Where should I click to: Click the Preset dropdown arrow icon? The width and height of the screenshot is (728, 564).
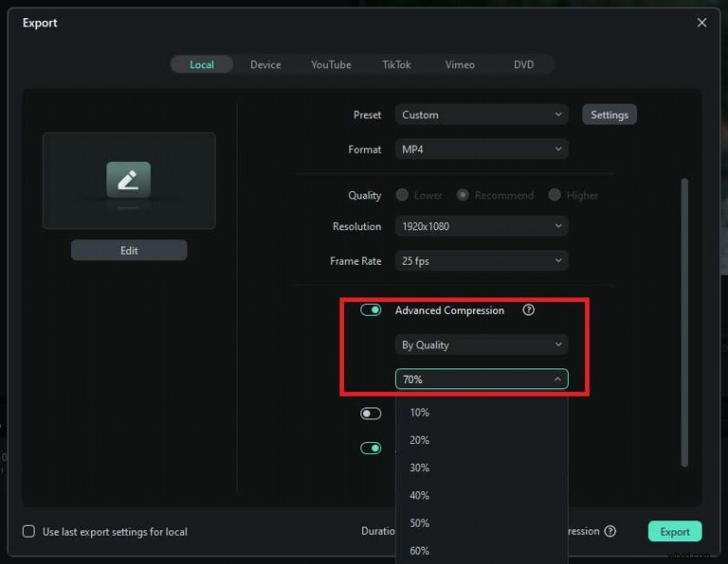click(x=559, y=114)
